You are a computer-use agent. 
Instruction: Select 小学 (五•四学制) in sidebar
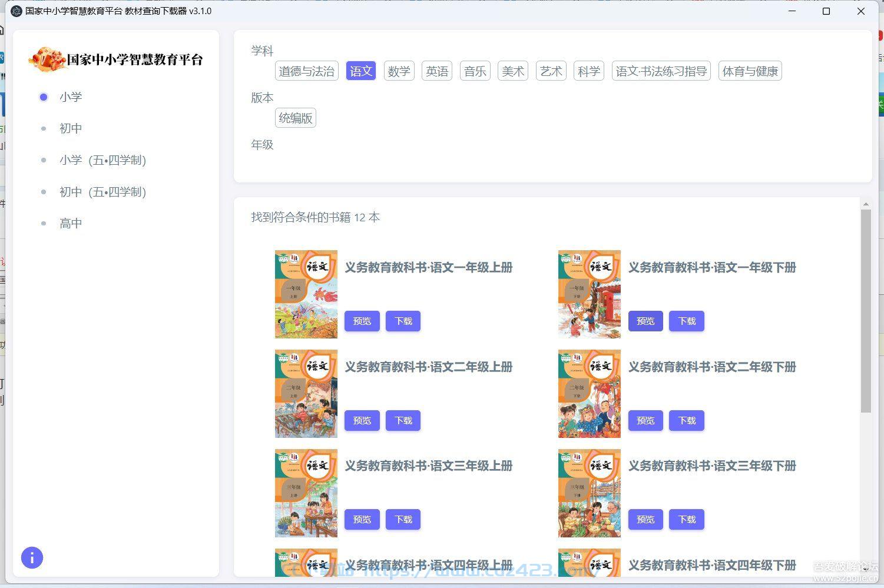click(x=102, y=160)
